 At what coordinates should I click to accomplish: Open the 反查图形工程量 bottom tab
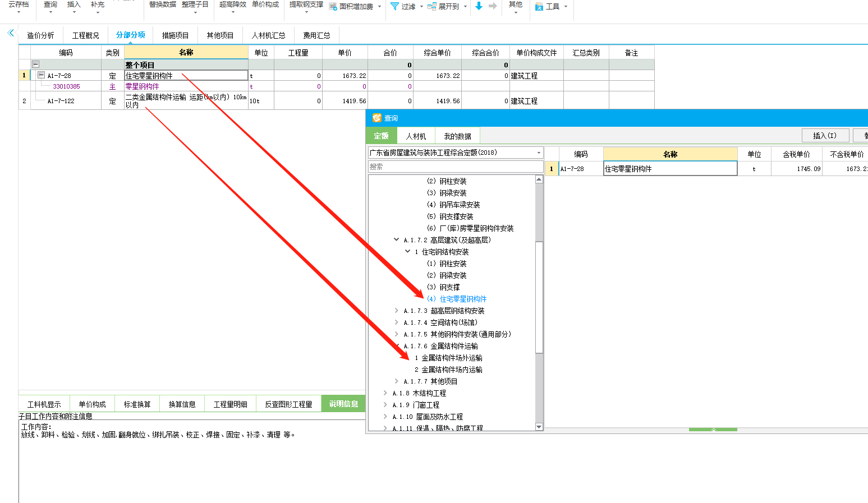coord(288,404)
